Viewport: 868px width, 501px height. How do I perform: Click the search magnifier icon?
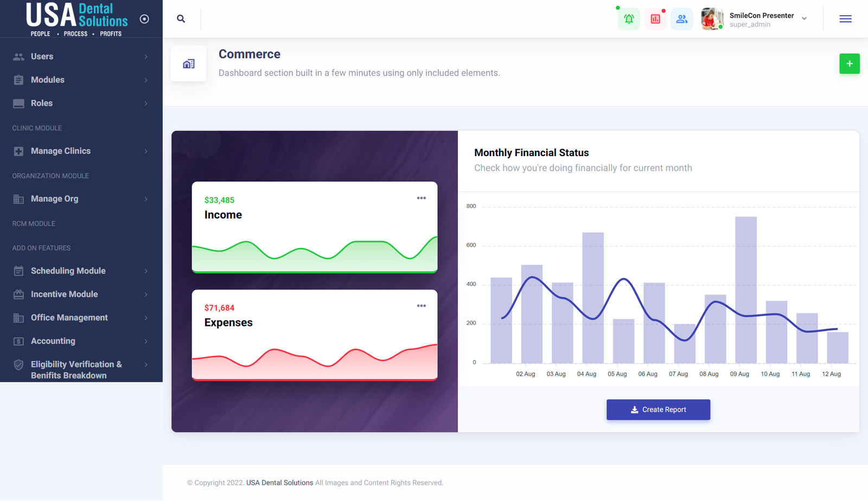[181, 19]
